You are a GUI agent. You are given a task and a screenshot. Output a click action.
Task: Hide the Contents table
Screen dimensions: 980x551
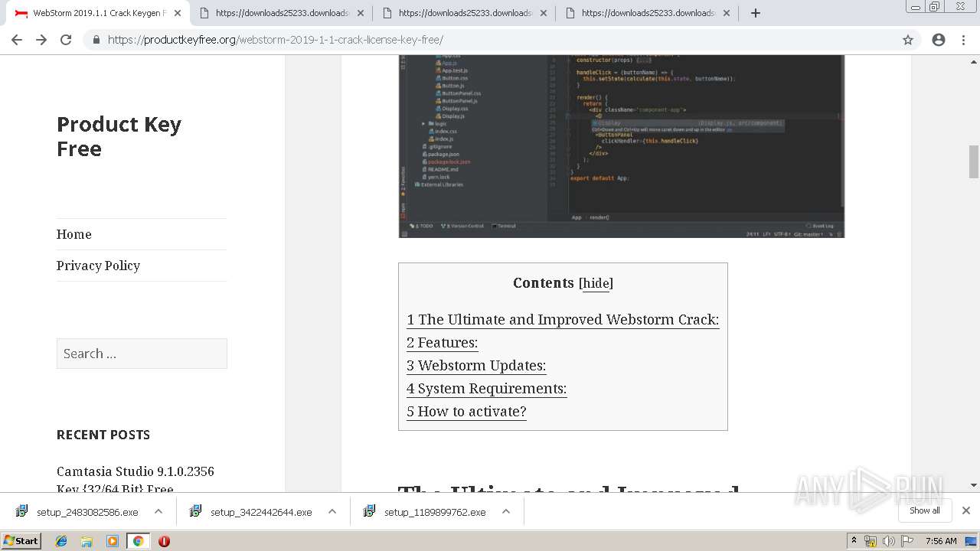(x=596, y=283)
